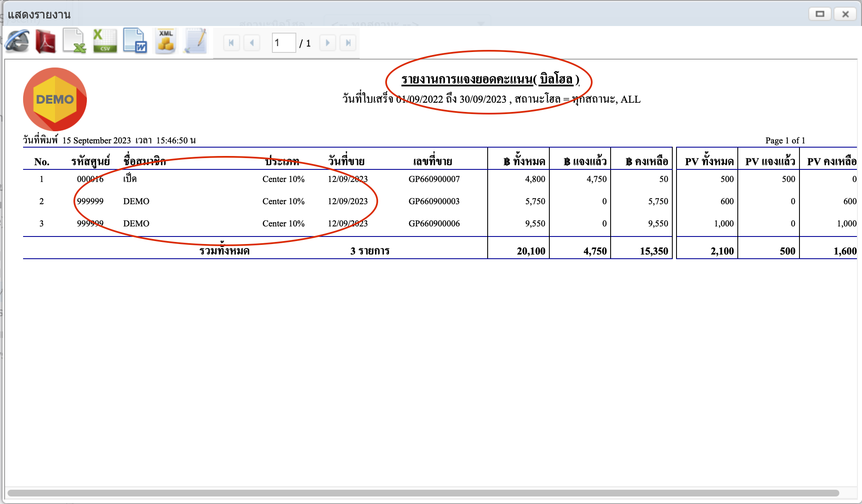Click the horizontal scrollbar at bottom
This screenshot has width=862, height=504.
pos(423,493)
